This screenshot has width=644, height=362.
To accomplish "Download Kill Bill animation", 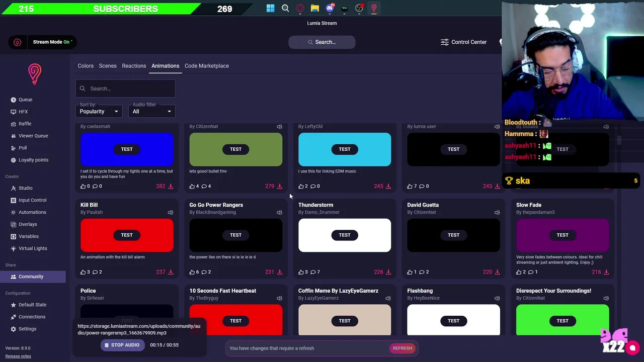I will tap(171, 272).
